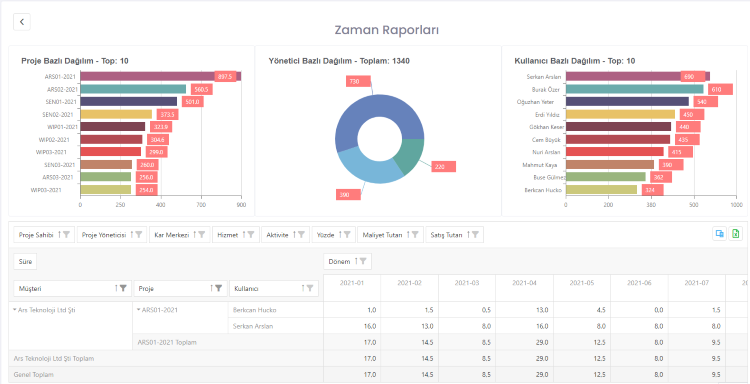The height and width of the screenshot is (384, 750).
Task: Click filter icon on Kar Merkezi field
Action: click(202, 235)
